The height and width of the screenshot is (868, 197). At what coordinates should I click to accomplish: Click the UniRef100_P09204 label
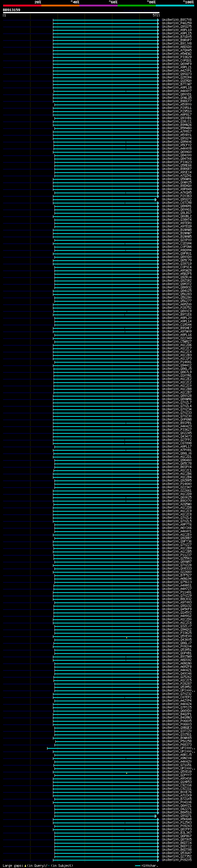coord(177,647)
